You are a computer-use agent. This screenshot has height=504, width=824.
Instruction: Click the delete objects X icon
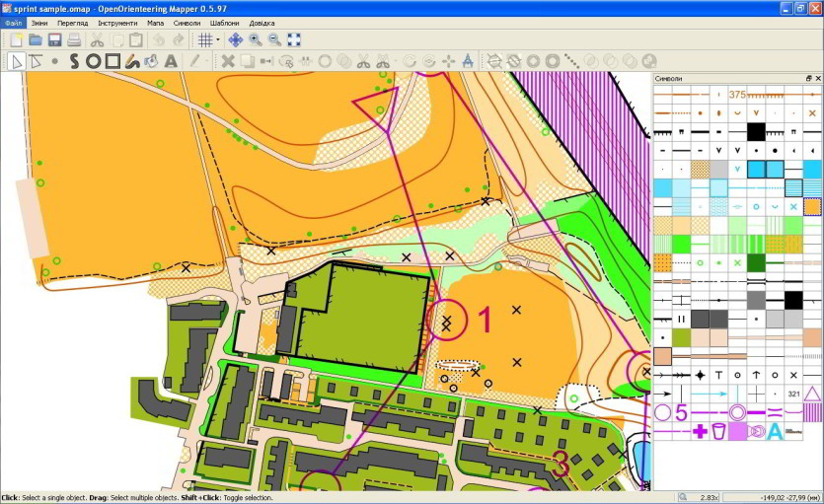click(228, 61)
